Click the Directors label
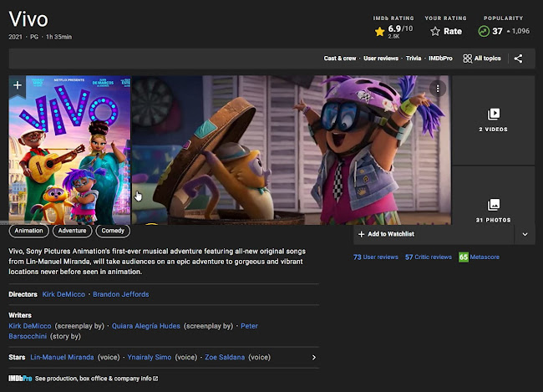 pyautogui.click(x=23, y=294)
